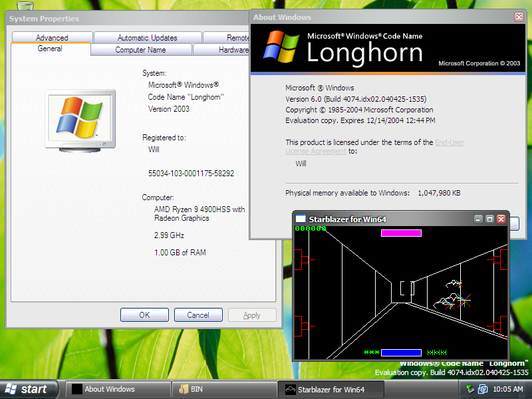
Task: Maximize the Starblazer for Win64 window
Action: (x=489, y=219)
